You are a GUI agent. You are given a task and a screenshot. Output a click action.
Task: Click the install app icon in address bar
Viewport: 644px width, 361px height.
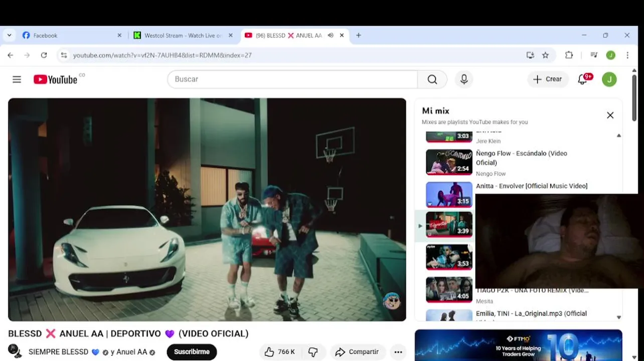click(x=530, y=55)
